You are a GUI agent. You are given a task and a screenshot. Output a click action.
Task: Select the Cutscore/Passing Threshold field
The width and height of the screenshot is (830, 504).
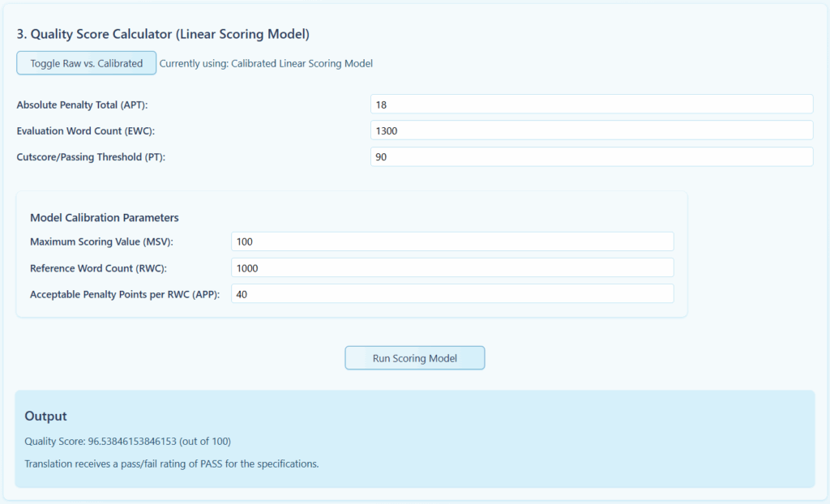click(591, 157)
